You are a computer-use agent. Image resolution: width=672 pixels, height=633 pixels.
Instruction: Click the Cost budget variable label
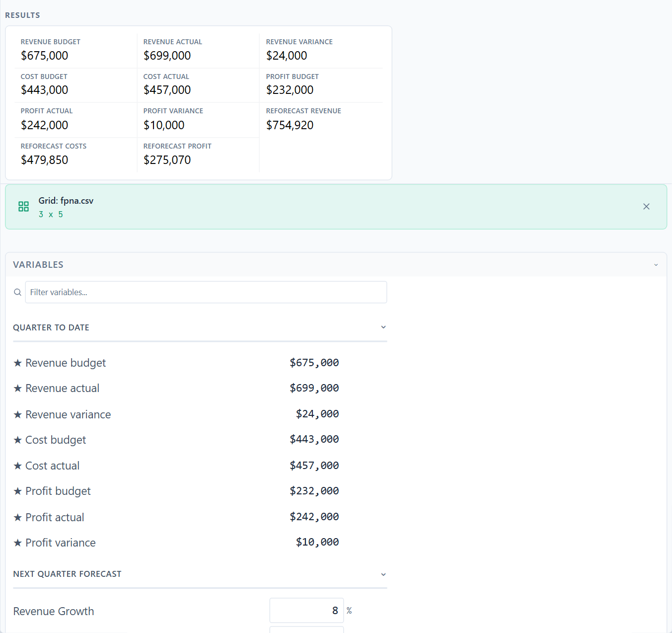pos(56,440)
